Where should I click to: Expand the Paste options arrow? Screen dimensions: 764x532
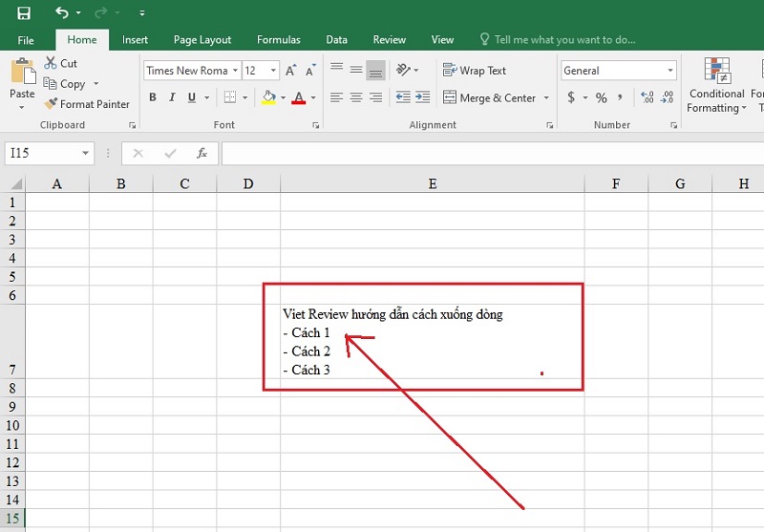click(22, 107)
